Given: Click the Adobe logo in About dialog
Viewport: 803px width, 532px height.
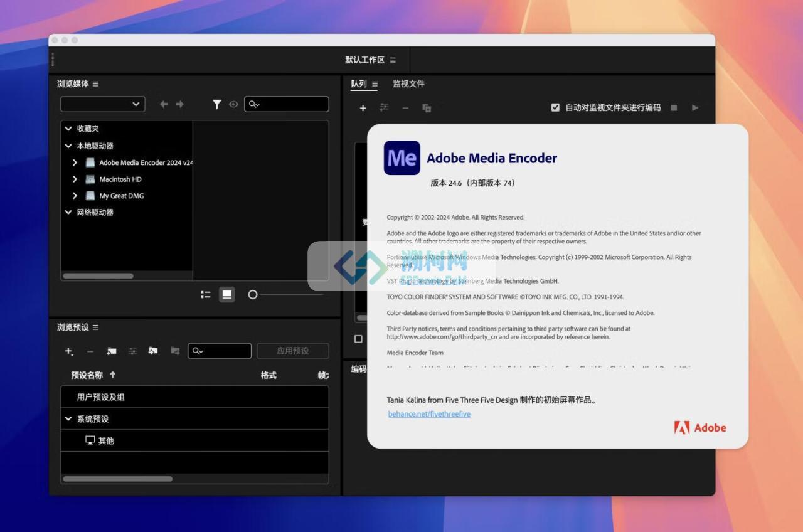Looking at the screenshot, I should click(700, 428).
